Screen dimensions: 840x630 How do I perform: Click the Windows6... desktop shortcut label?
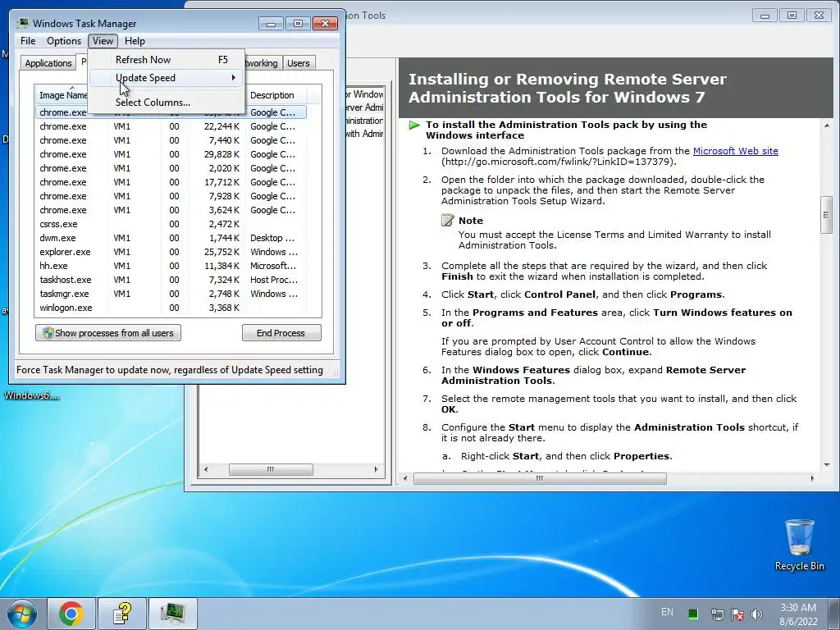pyautogui.click(x=32, y=396)
